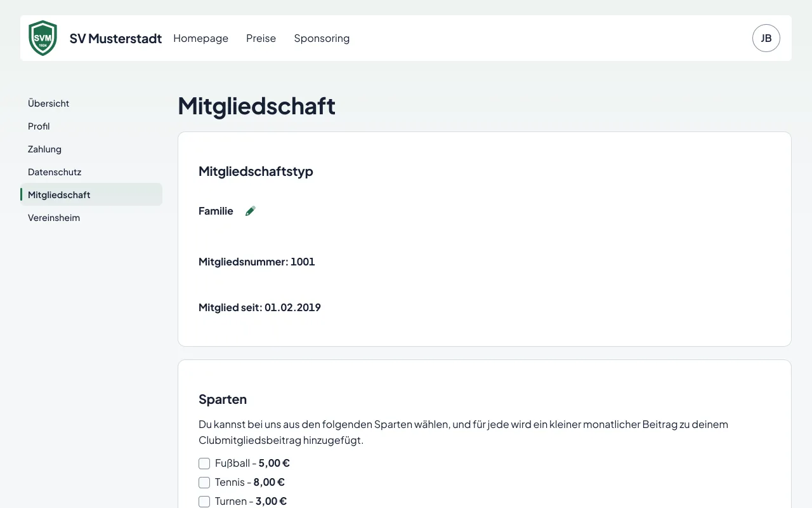
Task: Show the Datenschutz settings
Action: point(91,172)
